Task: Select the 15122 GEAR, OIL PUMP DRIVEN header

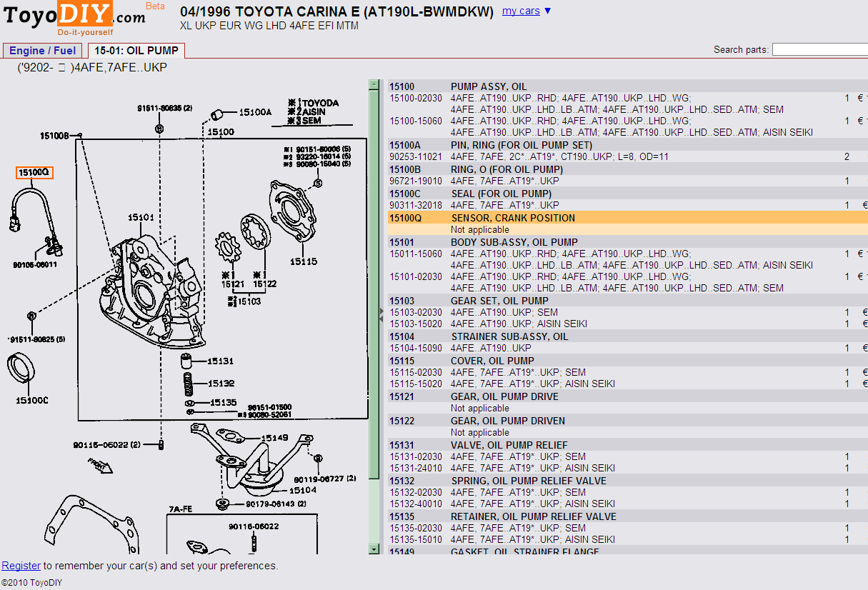Action: [628, 421]
